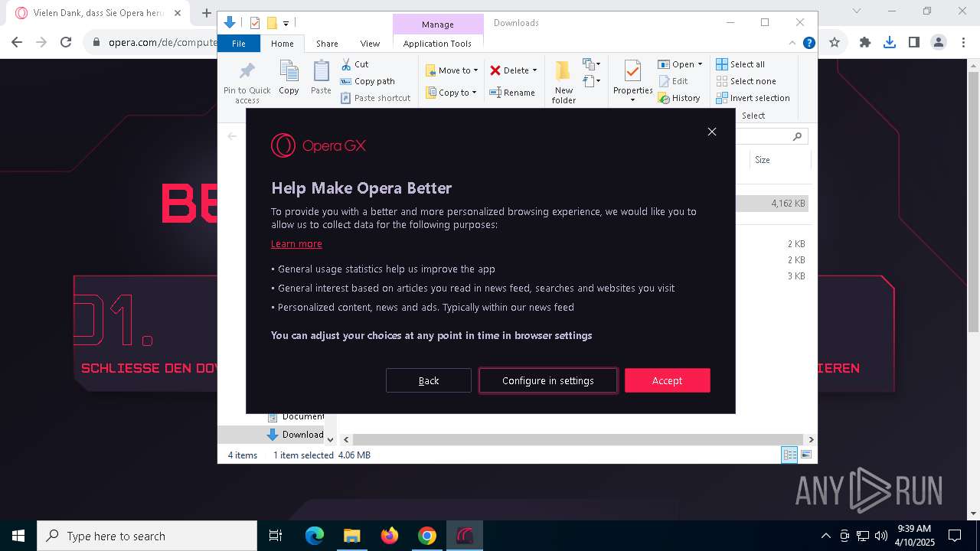Open Microsoft Edge from taskbar
The image size is (980, 551).
[x=315, y=536]
